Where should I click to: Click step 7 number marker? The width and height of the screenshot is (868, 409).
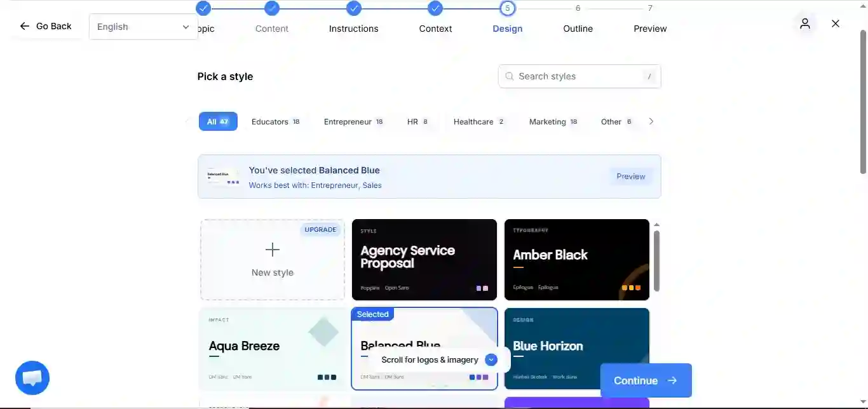[650, 8]
